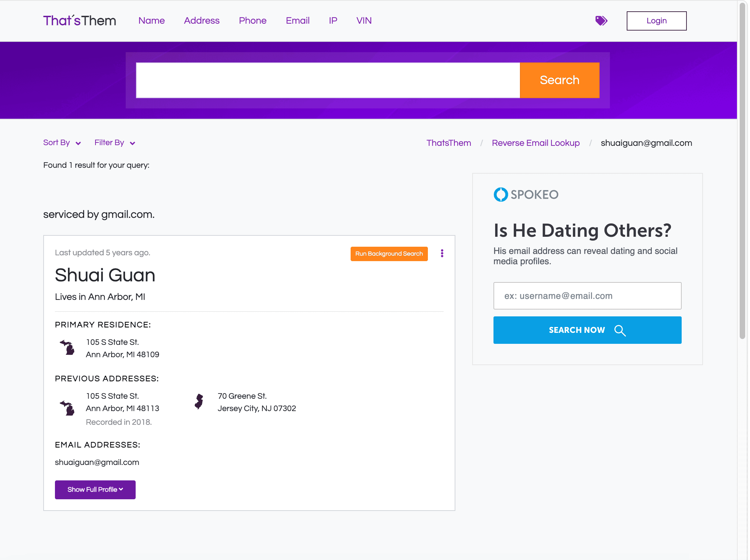Viewport: 750px width, 560px height.
Task: Click the page vertical scrollbar
Action: tap(742, 172)
